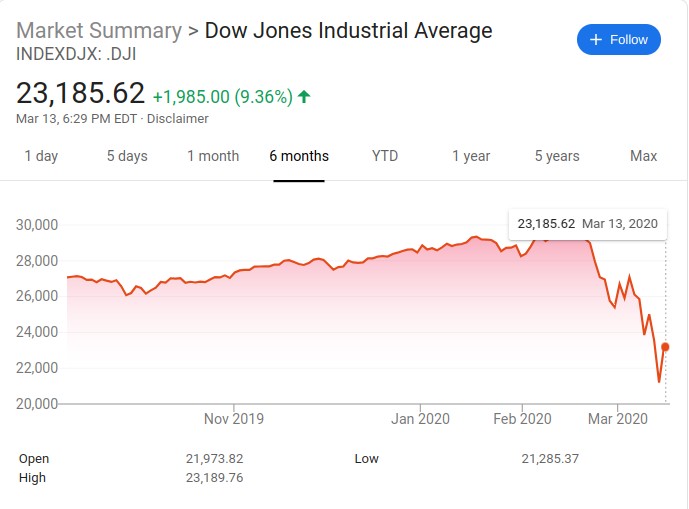689x509 pixels.
Task: Select the 5 years tab
Action: (x=557, y=156)
